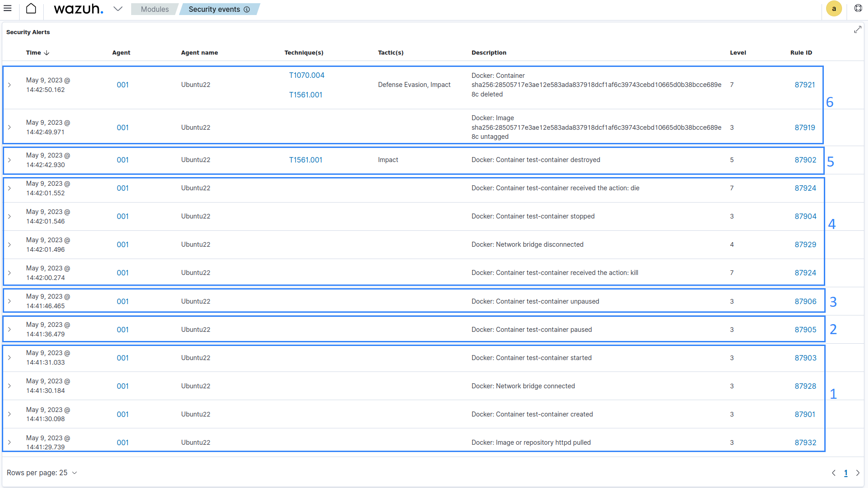Open T1561.001 link in destroyed row
Screen dimensions: 868x488
pyautogui.click(x=306, y=160)
